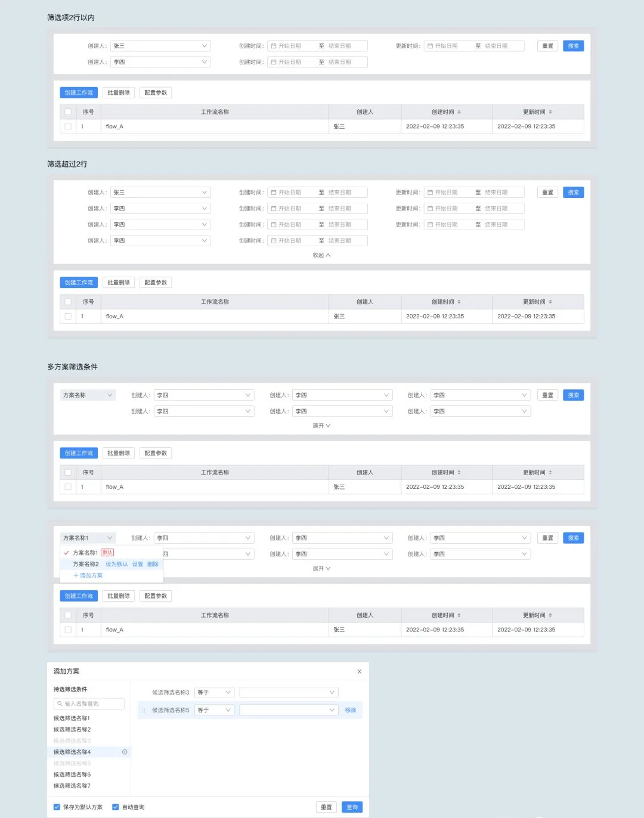Click 重置 button in 筛选超过2行 panel
Viewport: 644px width, 818px height.
pyautogui.click(x=548, y=193)
